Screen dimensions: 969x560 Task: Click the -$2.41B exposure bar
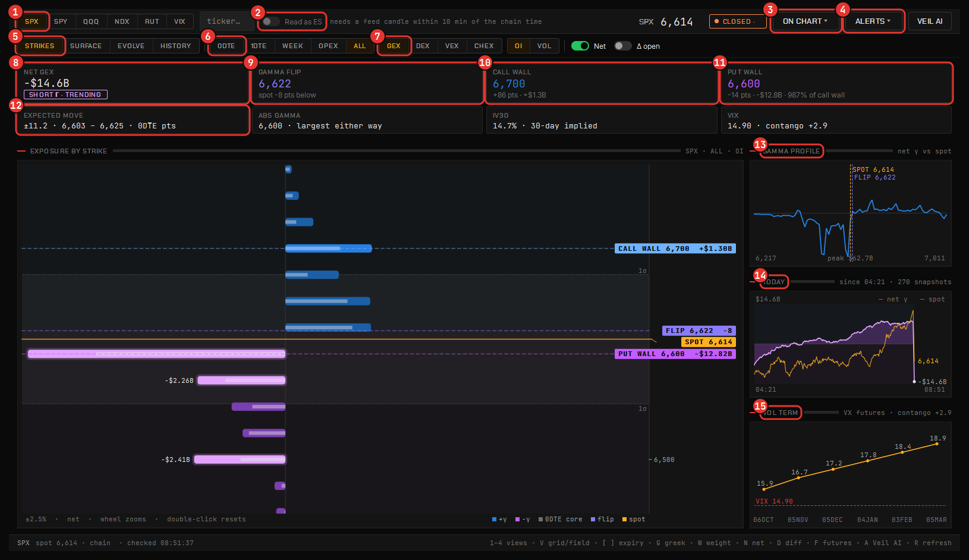point(240,460)
